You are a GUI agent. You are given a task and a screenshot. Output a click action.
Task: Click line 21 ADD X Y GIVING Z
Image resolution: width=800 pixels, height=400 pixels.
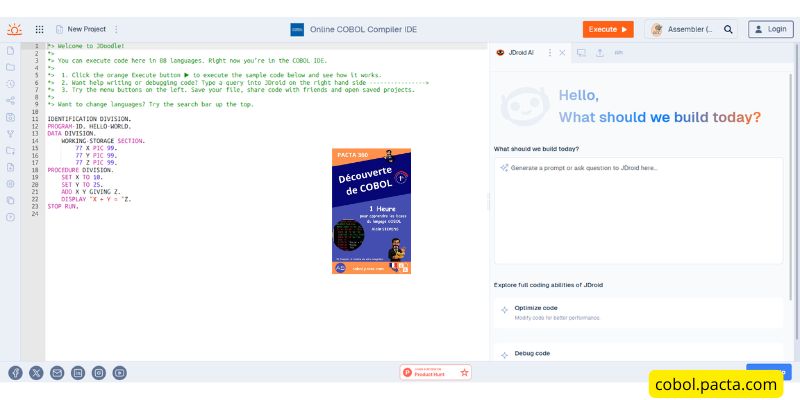point(91,192)
